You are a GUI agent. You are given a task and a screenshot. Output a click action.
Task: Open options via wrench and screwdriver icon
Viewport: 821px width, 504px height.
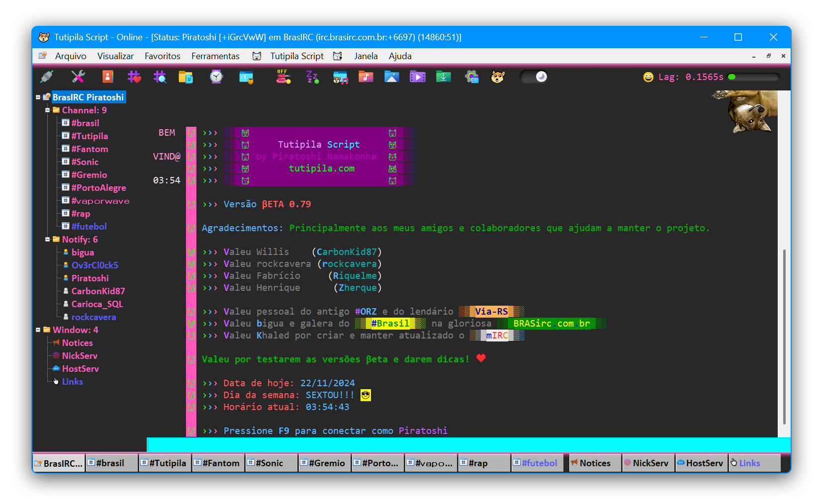[x=78, y=77]
